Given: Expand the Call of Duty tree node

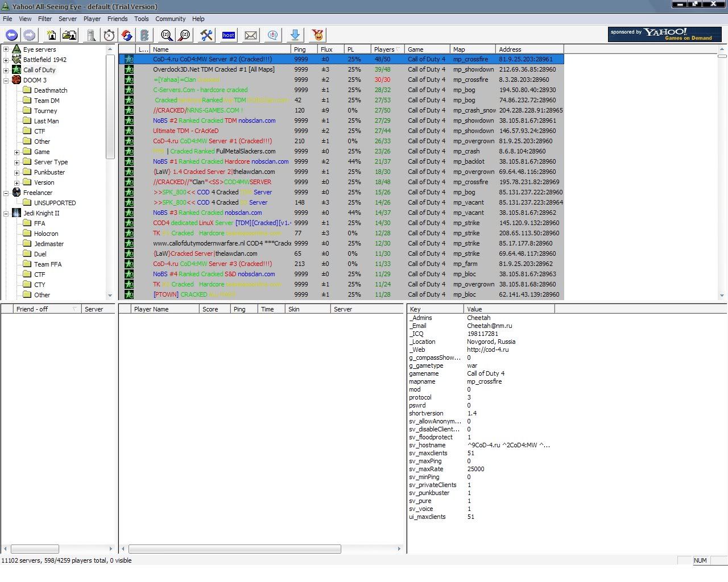Looking at the screenshot, I should (6, 70).
